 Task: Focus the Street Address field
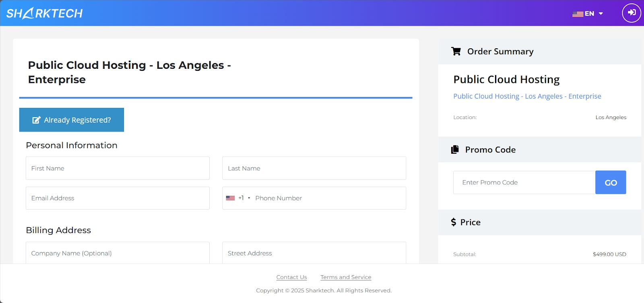point(314,253)
